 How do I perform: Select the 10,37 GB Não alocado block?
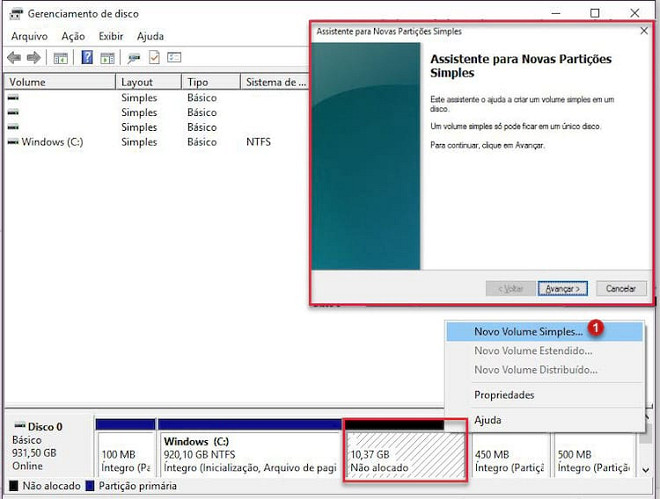point(405,449)
